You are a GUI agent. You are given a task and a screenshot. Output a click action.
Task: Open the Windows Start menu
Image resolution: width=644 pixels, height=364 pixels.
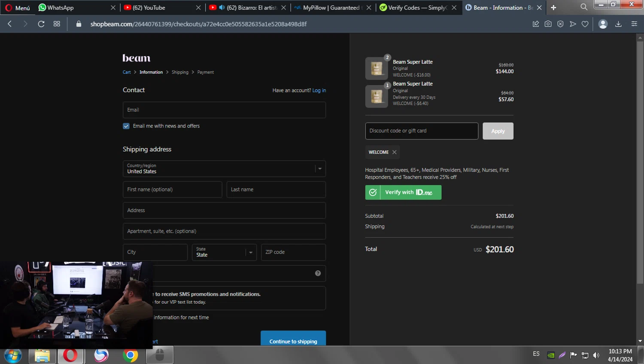coord(13,355)
